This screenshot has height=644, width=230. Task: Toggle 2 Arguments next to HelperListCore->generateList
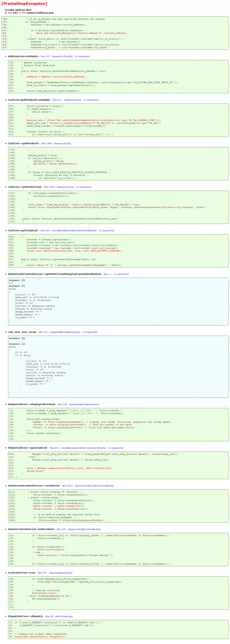coord(116,448)
